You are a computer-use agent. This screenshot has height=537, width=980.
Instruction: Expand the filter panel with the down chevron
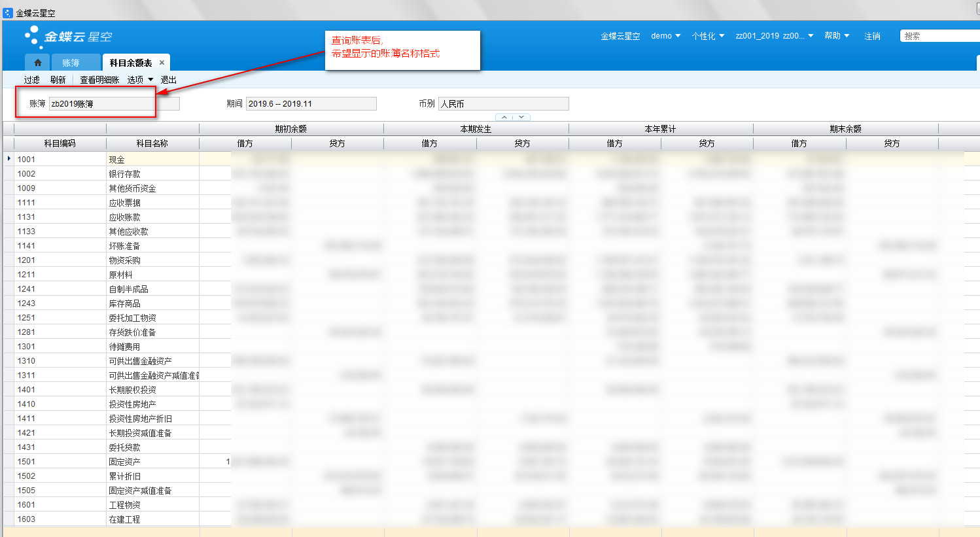(x=521, y=117)
